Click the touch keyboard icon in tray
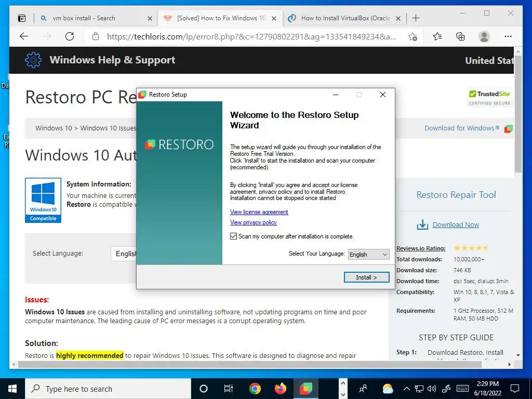 462,389
